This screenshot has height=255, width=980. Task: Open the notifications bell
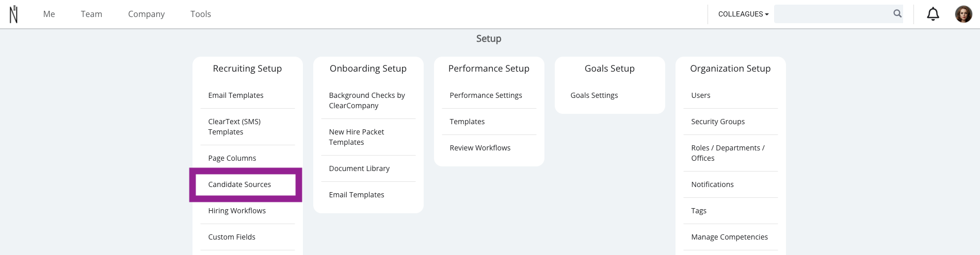coord(933,14)
